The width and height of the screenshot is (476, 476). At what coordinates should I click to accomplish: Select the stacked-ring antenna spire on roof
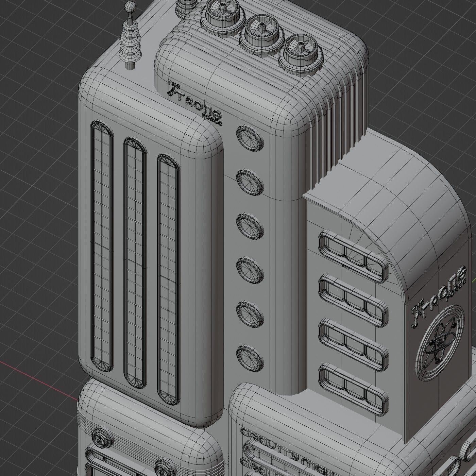130,35
